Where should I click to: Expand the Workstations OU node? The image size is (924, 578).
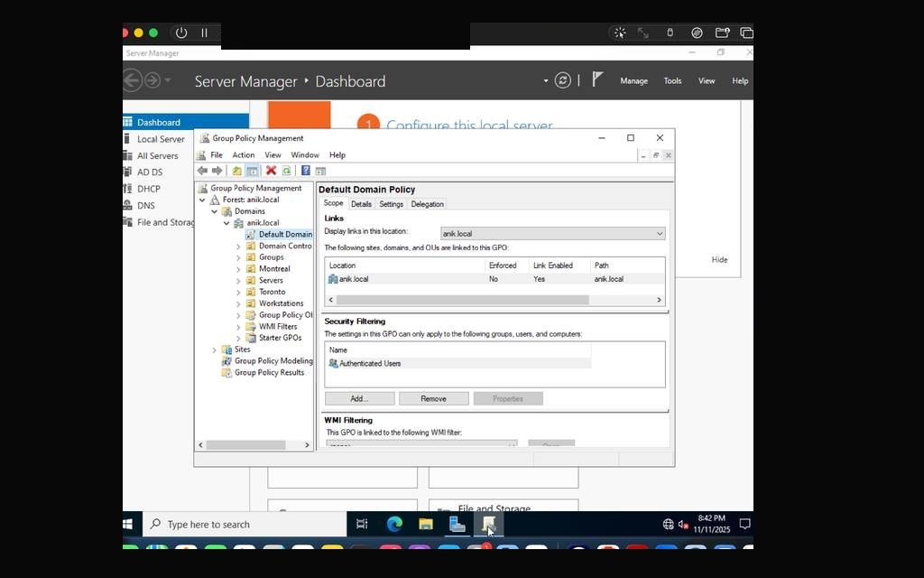click(238, 303)
